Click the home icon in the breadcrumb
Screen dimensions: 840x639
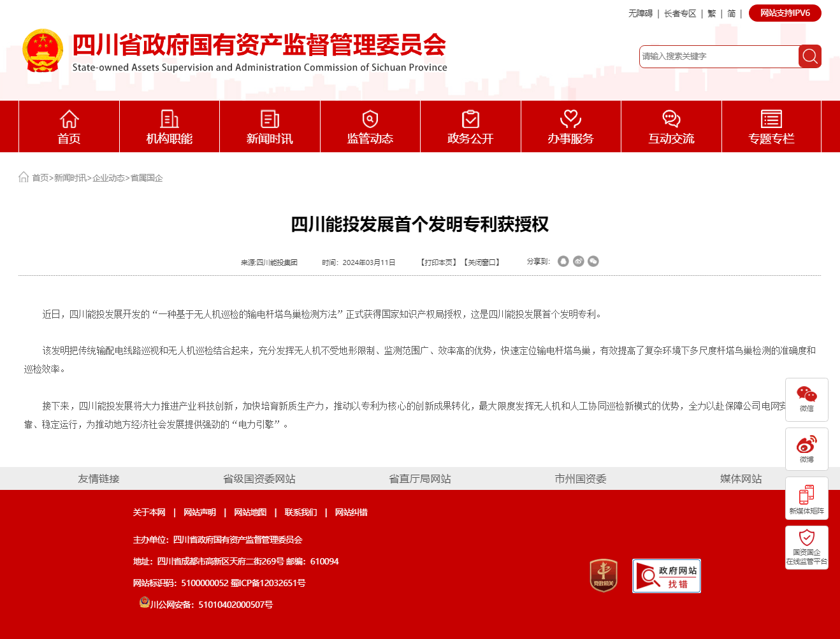(24, 176)
